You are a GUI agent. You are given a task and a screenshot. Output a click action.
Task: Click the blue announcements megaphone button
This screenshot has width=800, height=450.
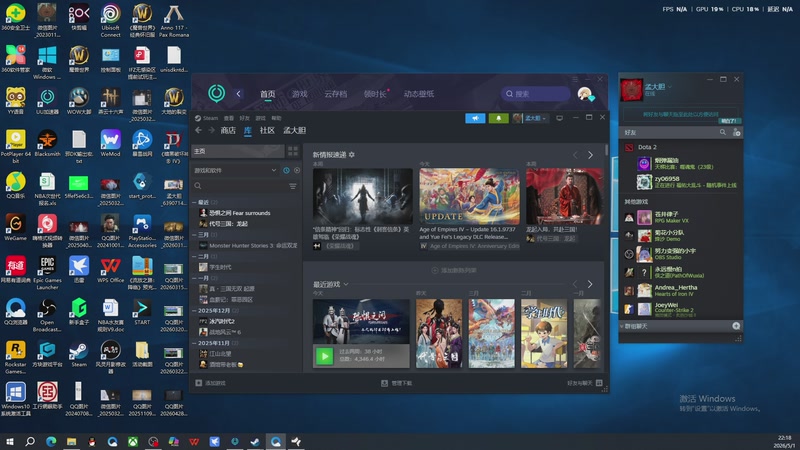475,118
